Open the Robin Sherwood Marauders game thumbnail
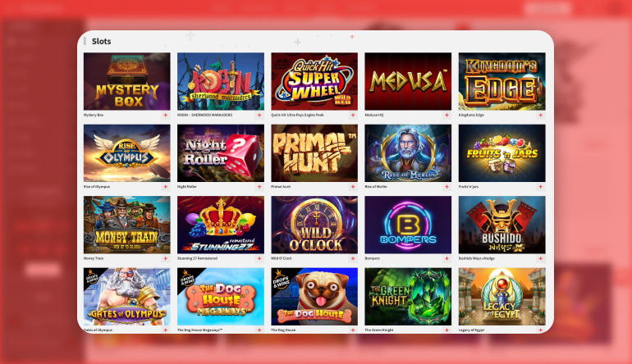The image size is (632, 364). pos(221,81)
